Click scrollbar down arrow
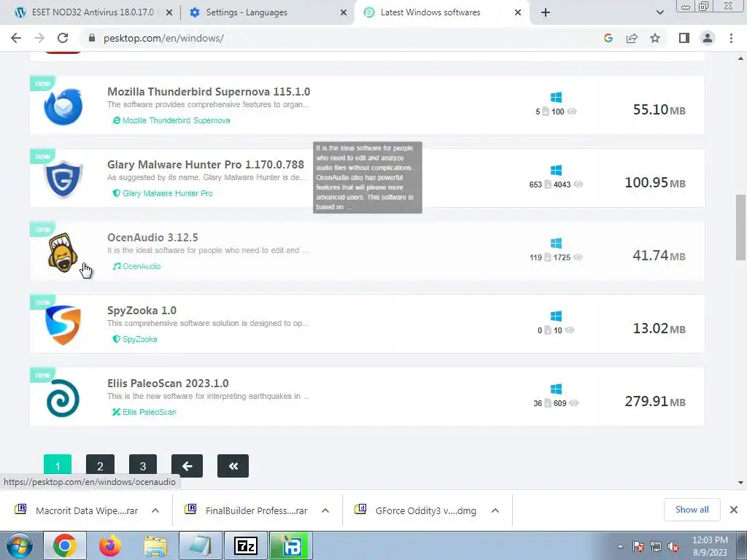Screen dimensions: 747x560 click(x=740, y=483)
